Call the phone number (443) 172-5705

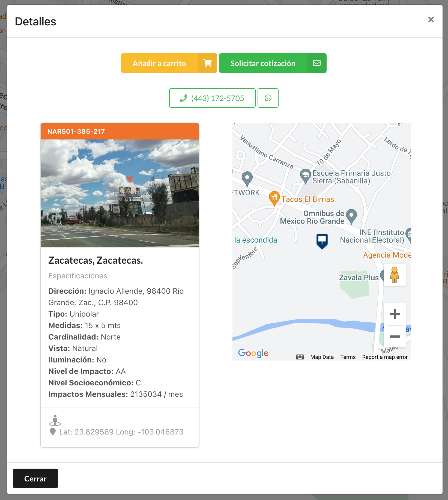[212, 98]
